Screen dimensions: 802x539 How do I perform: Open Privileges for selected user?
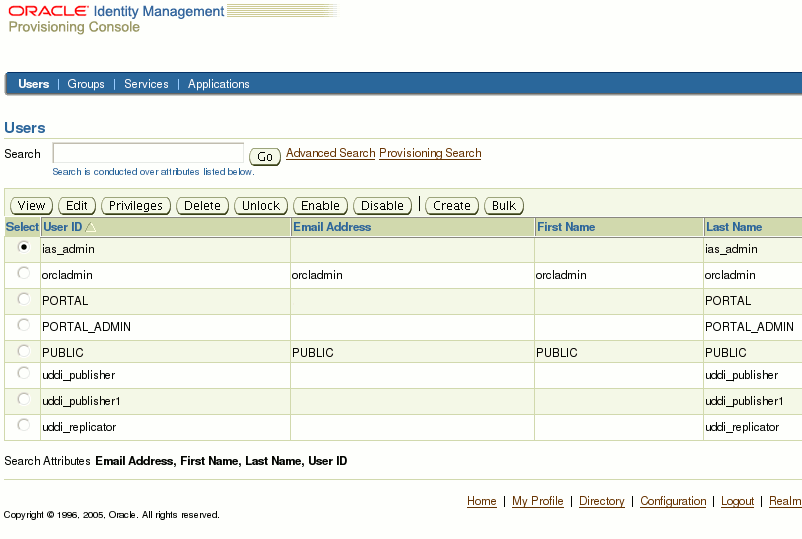click(x=136, y=206)
